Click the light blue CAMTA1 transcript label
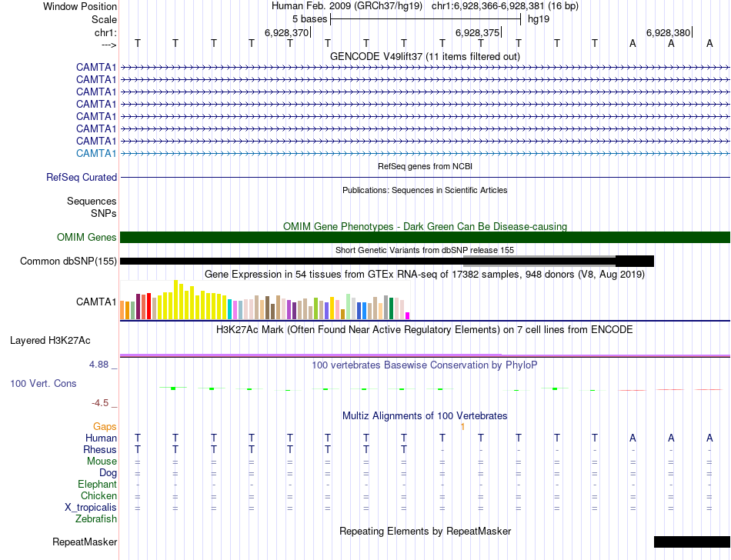 pyautogui.click(x=96, y=153)
